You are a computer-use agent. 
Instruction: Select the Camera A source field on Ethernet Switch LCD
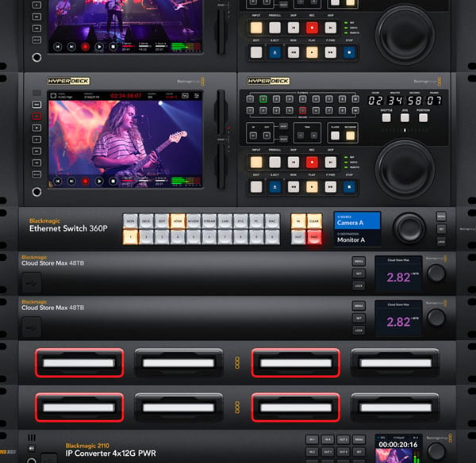(357, 220)
